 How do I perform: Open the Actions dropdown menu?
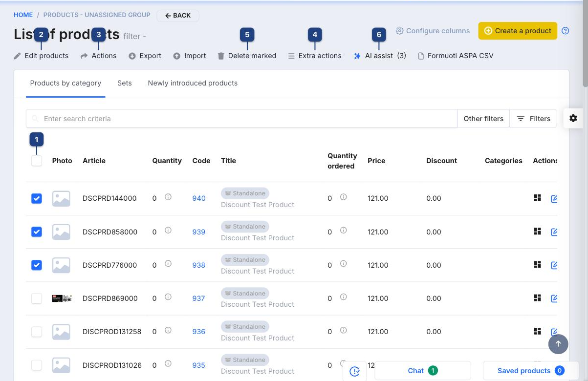(x=99, y=56)
